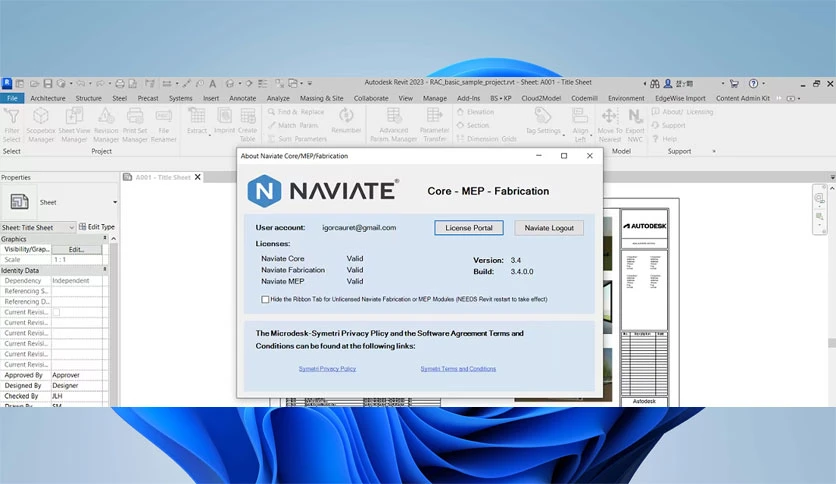Open Symetri Terms and Conditions link
Image resolution: width=836 pixels, height=484 pixels.
click(x=458, y=368)
